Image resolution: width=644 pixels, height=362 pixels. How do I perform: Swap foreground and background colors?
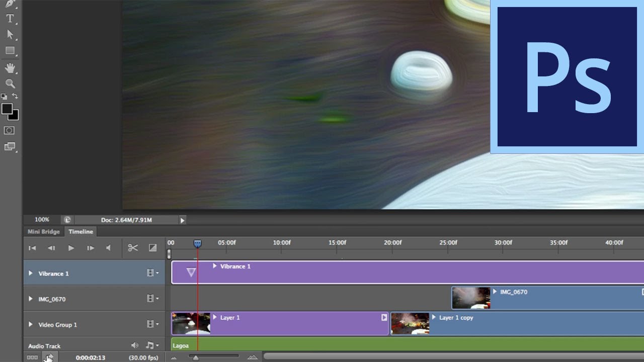(x=15, y=96)
